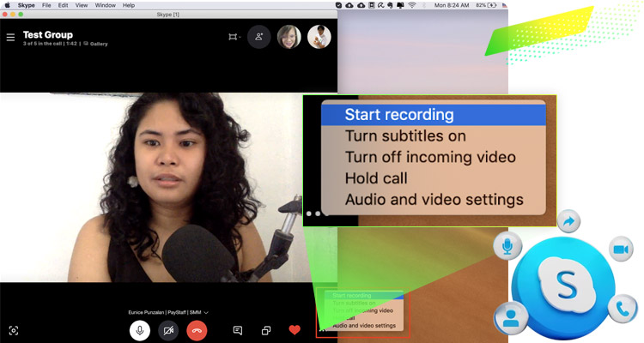This screenshot has height=343, width=644.
Task: Open the Wi-Fi status menu
Action: 411,5
